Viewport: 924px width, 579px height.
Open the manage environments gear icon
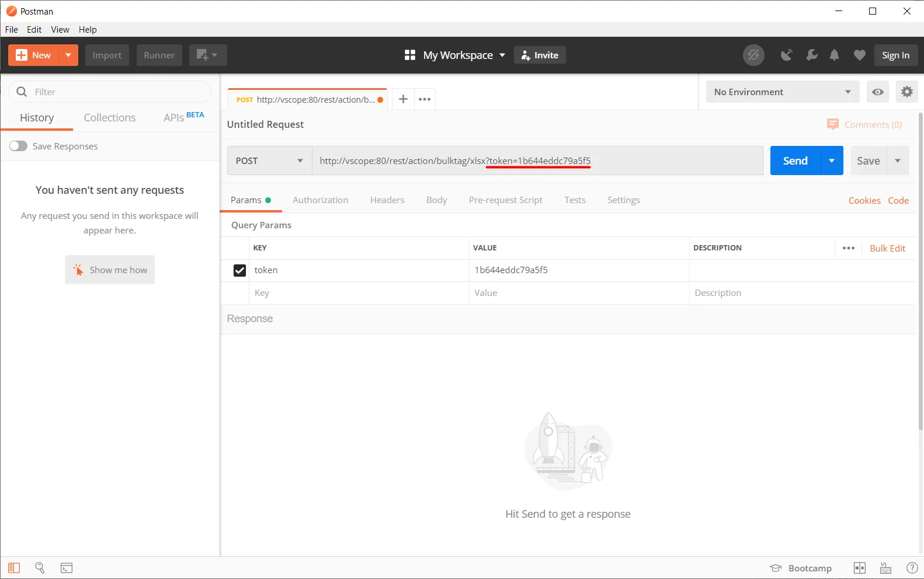coord(907,92)
